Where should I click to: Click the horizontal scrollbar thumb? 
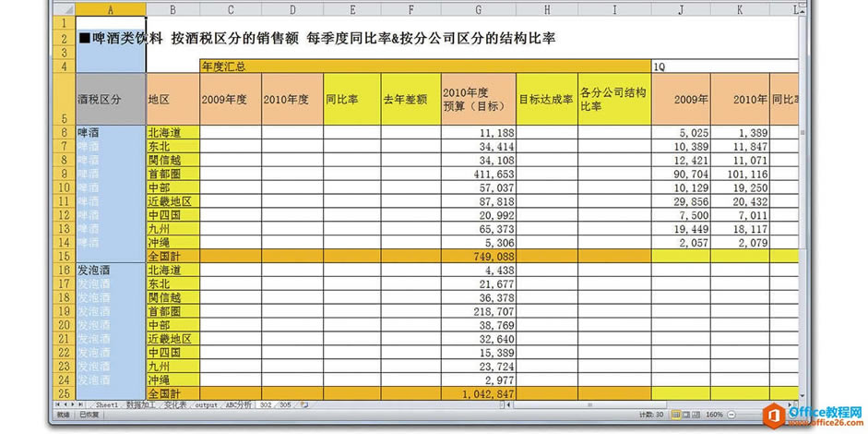pyautogui.click(x=590, y=404)
